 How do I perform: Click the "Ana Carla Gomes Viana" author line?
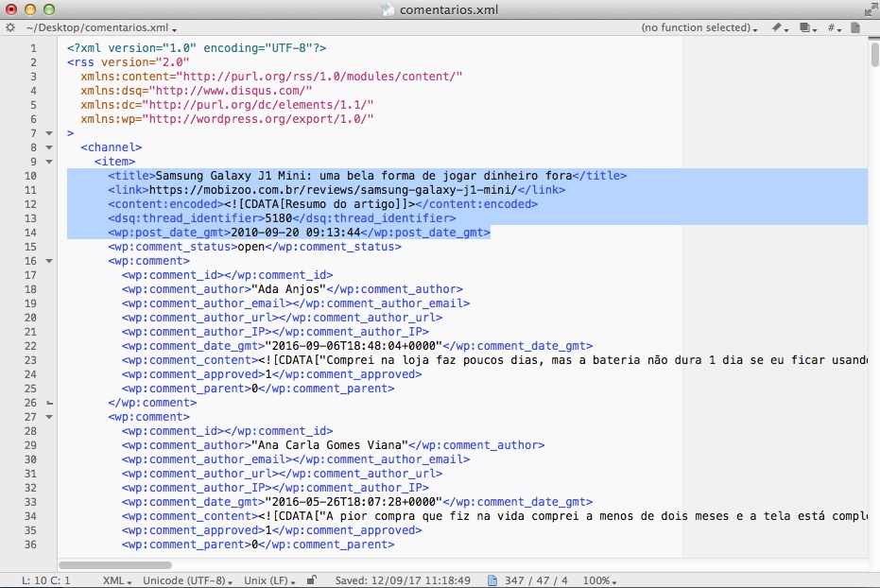[333, 445]
